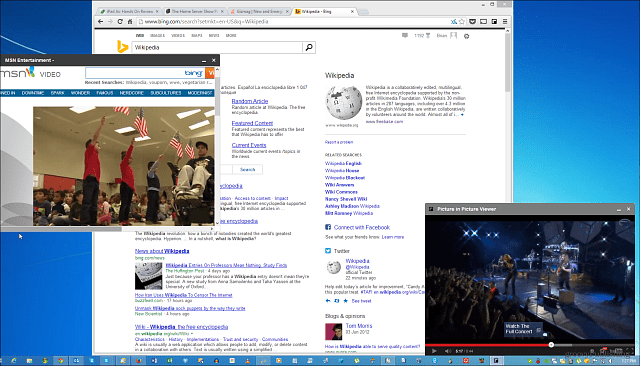Open the Chrome hamburger menu
The width and height of the screenshot is (640, 366).
505,22
